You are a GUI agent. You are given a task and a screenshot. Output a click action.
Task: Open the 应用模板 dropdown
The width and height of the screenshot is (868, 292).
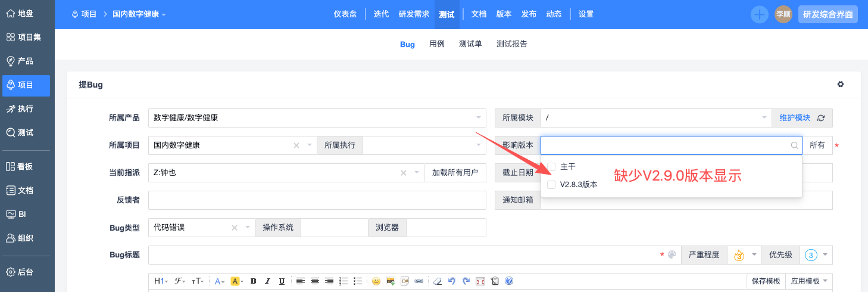coord(809,281)
